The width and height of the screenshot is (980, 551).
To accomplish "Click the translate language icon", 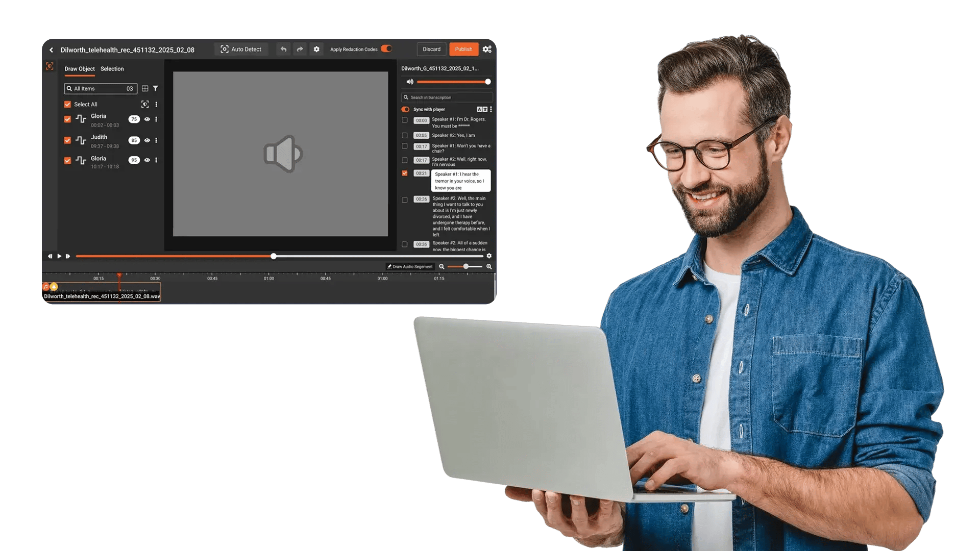I will point(482,109).
